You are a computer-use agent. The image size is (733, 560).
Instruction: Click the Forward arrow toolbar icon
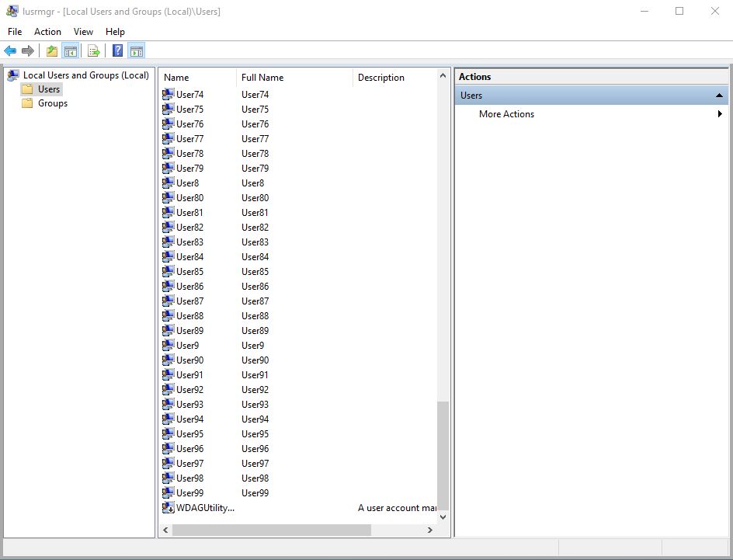[x=28, y=51]
